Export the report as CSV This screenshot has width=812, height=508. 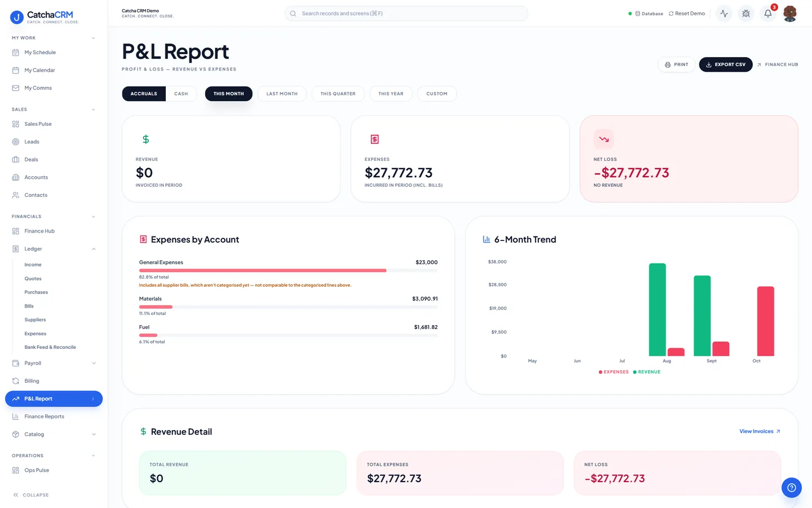click(x=726, y=64)
